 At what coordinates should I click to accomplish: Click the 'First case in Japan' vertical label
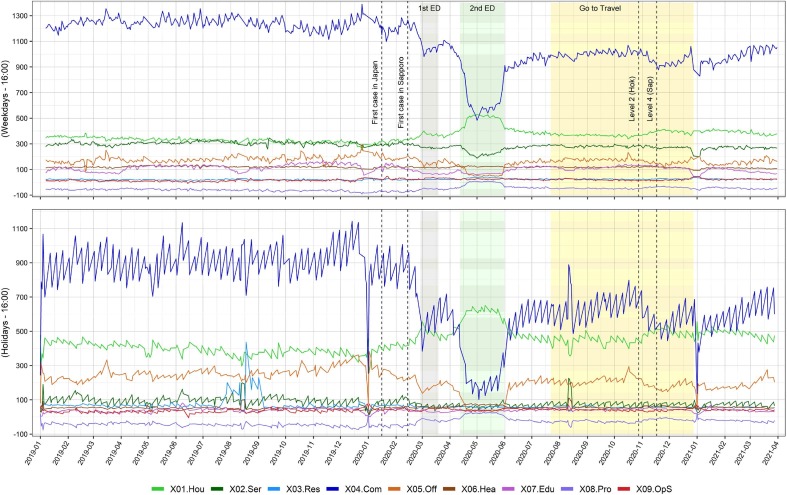(375, 93)
